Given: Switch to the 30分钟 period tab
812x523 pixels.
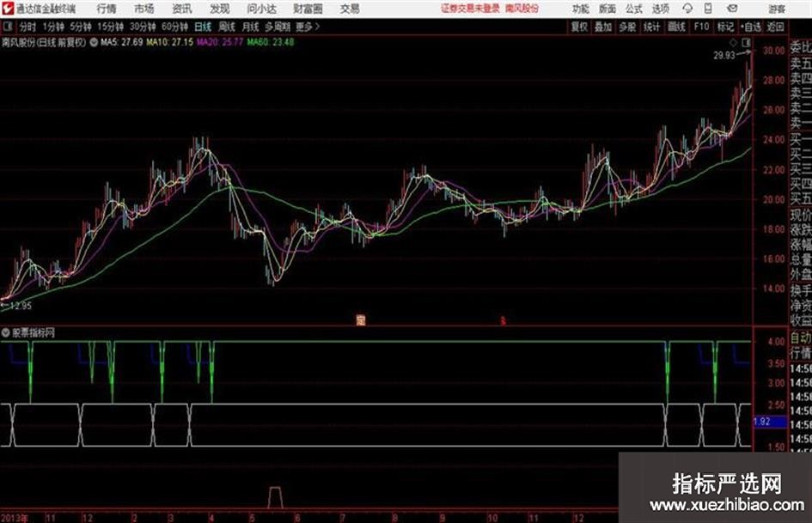Looking at the screenshot, I should tap(143, 27).
